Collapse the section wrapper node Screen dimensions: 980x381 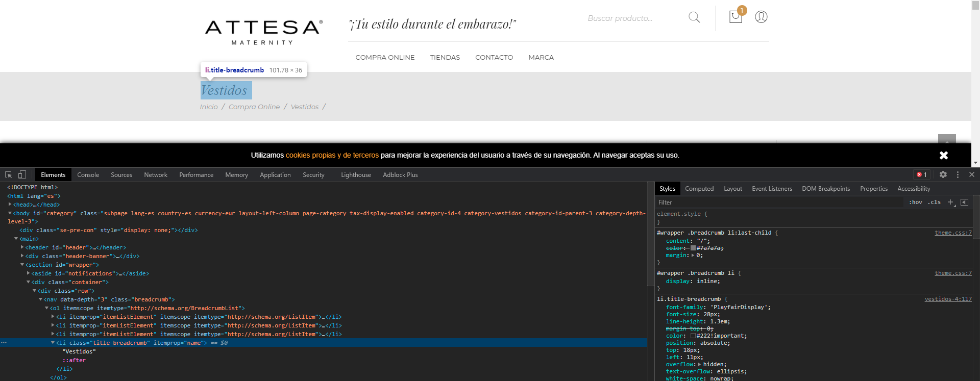[22, 265]
